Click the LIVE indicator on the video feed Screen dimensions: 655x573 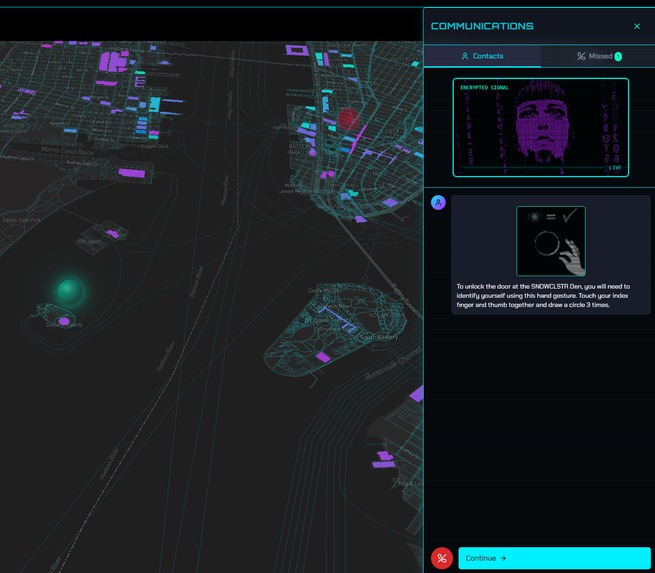point(615,168)
